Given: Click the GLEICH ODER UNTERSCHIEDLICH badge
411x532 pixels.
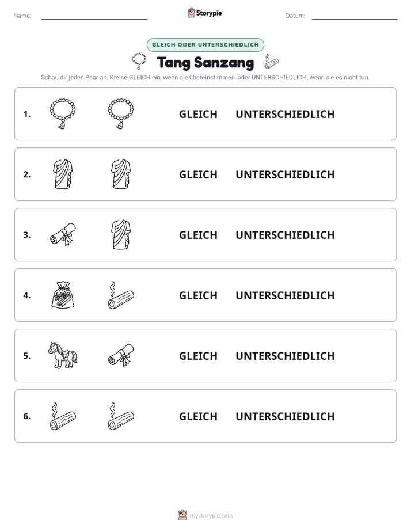Looking at the screenshot, I should (x=205, y=45).
